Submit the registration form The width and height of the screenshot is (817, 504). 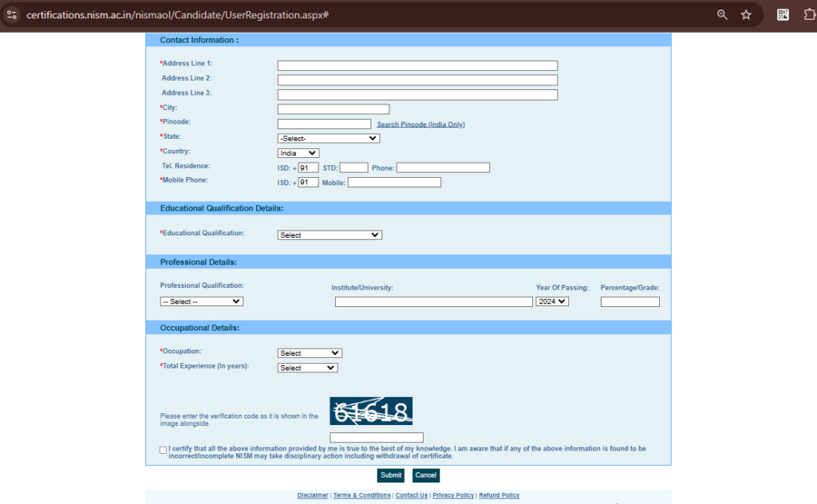(391, 474)
